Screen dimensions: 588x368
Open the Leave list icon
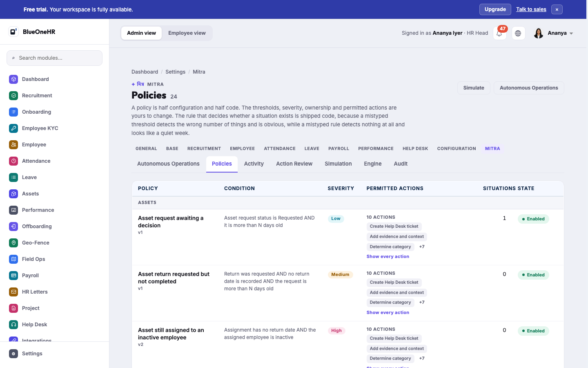(13, 177)
